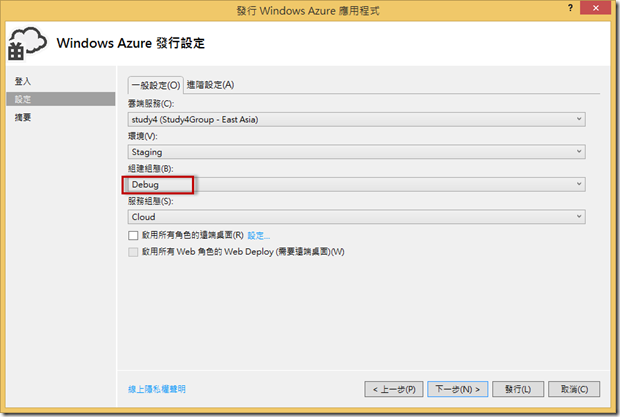Click the 服務組態(S): label
The height and width of the screenshot is (417, 620).
tap(151, 201)
